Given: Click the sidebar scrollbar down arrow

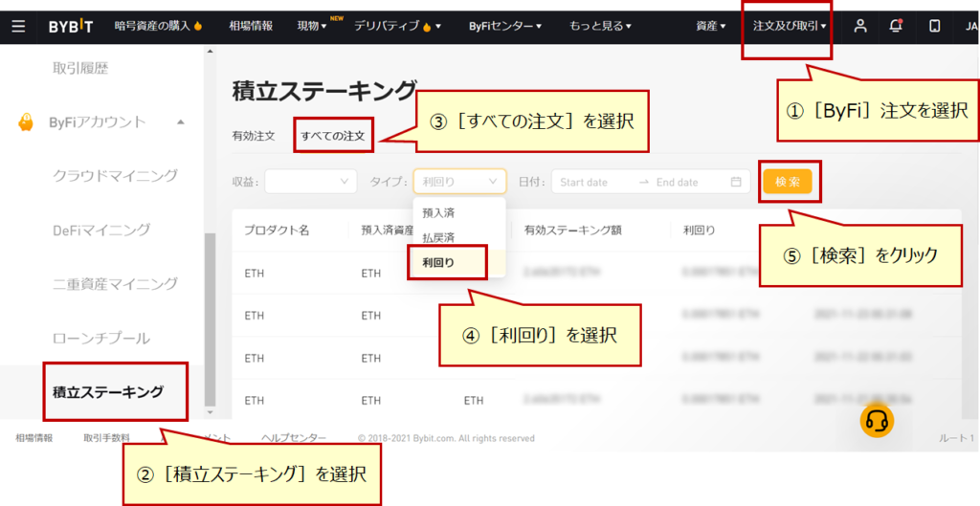Looking at the screenshot, I should click(211, 412).
